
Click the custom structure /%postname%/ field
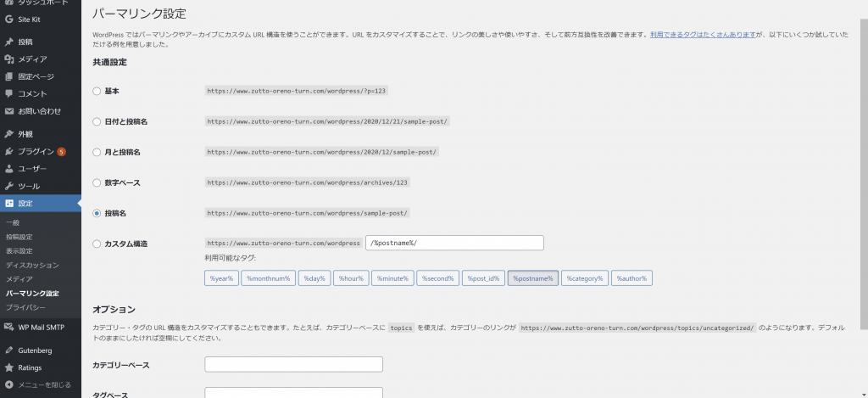[x=454, y=243]
